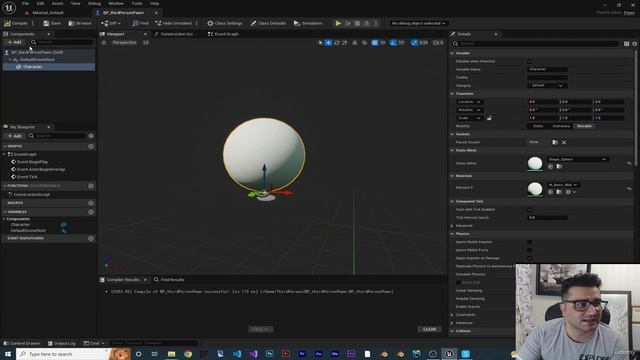This screenshot has width=640, height=360.
Task: Set Mobility to Static
Action: pyautogui.click(x=538, y=126)
